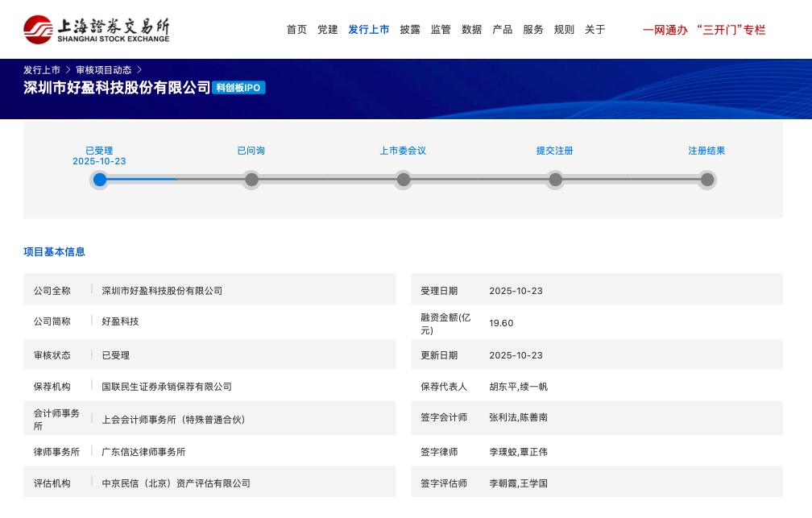The image size is (812, 518).
Task: Click the 公司全称 field label
Action: pos(52,291)
